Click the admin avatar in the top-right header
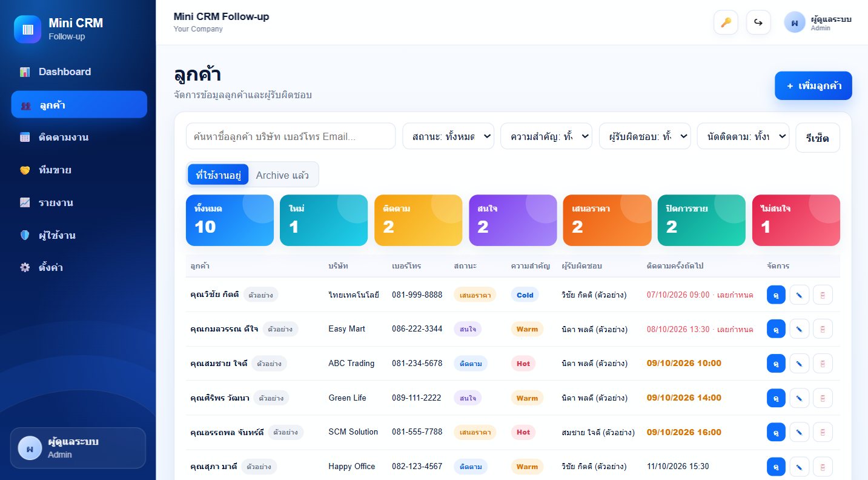 pos(795,22)
